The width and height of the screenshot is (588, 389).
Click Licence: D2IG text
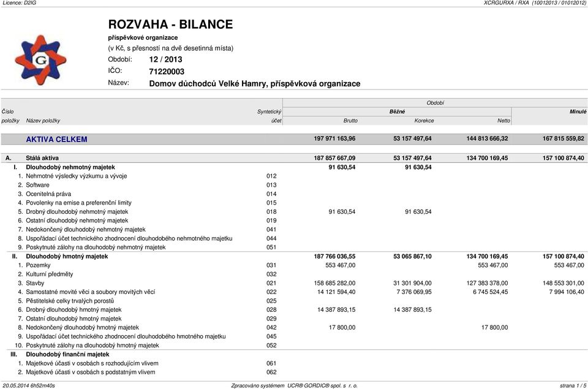click(19, 2)
